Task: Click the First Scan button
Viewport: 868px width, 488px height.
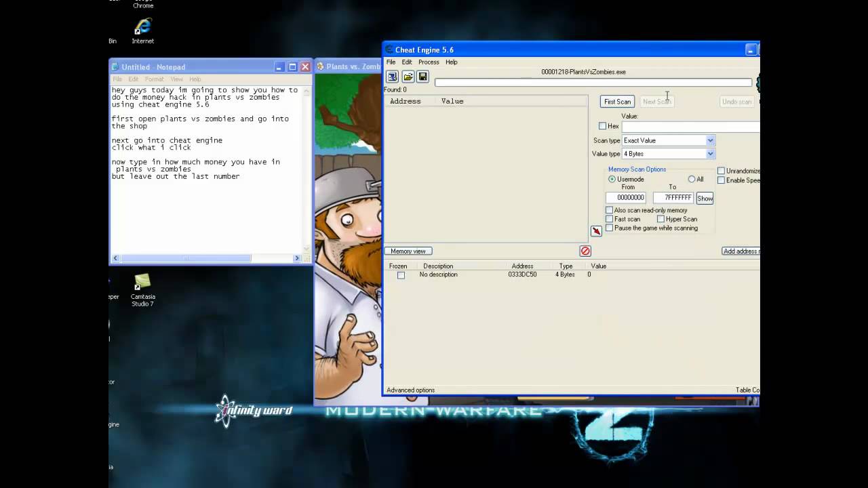Action: point(617,102)
